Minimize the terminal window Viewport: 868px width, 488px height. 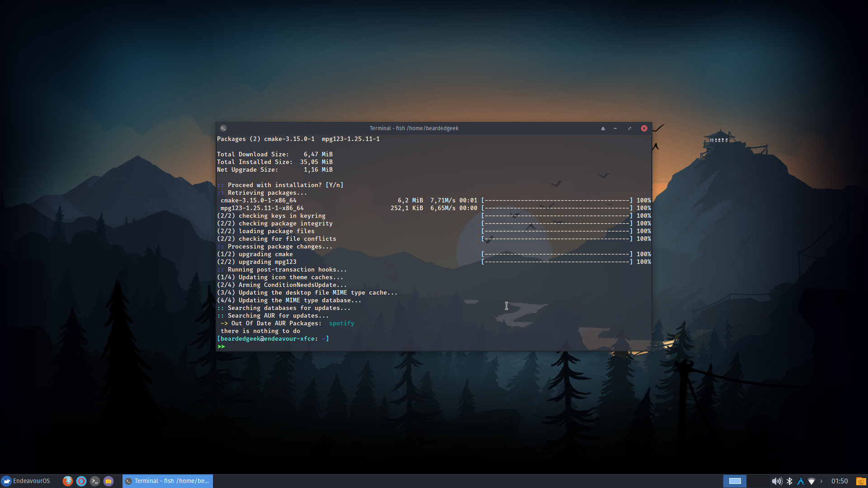coord(615,128)
